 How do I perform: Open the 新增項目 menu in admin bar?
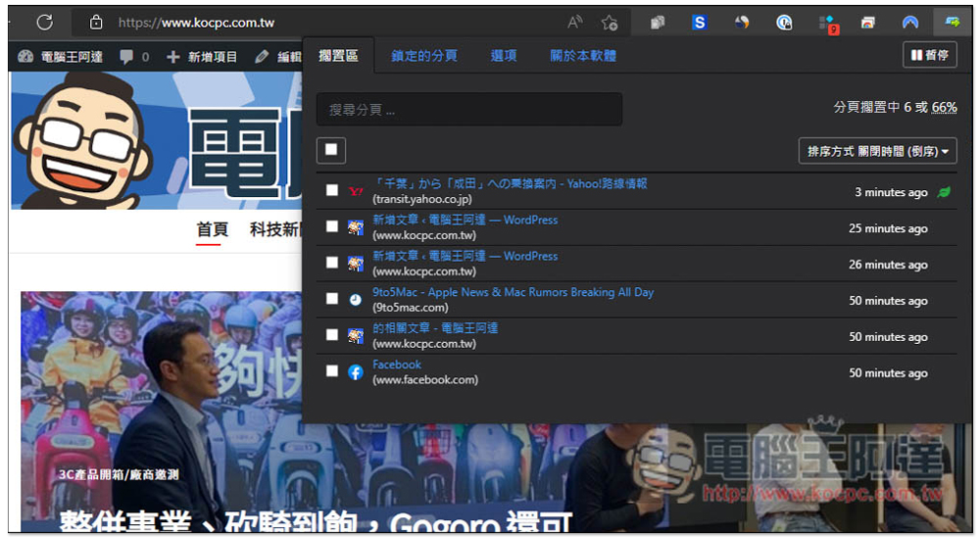tap(203, 57)
